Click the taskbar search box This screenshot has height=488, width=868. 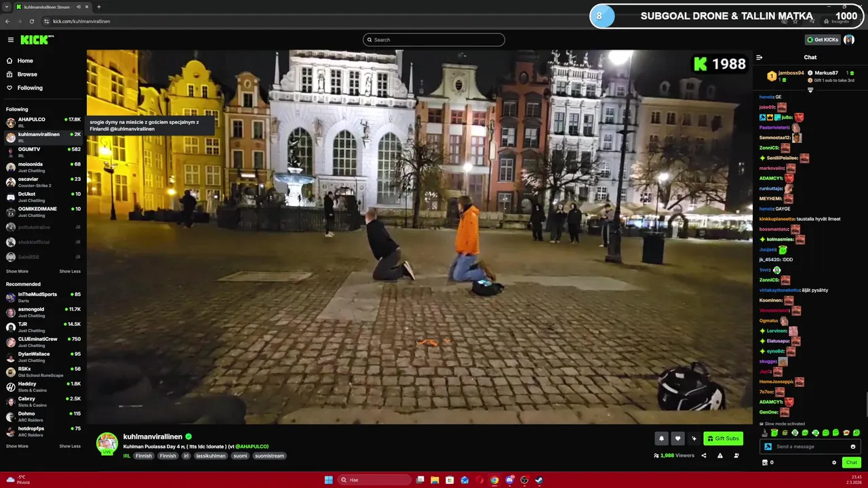point(375,480)
